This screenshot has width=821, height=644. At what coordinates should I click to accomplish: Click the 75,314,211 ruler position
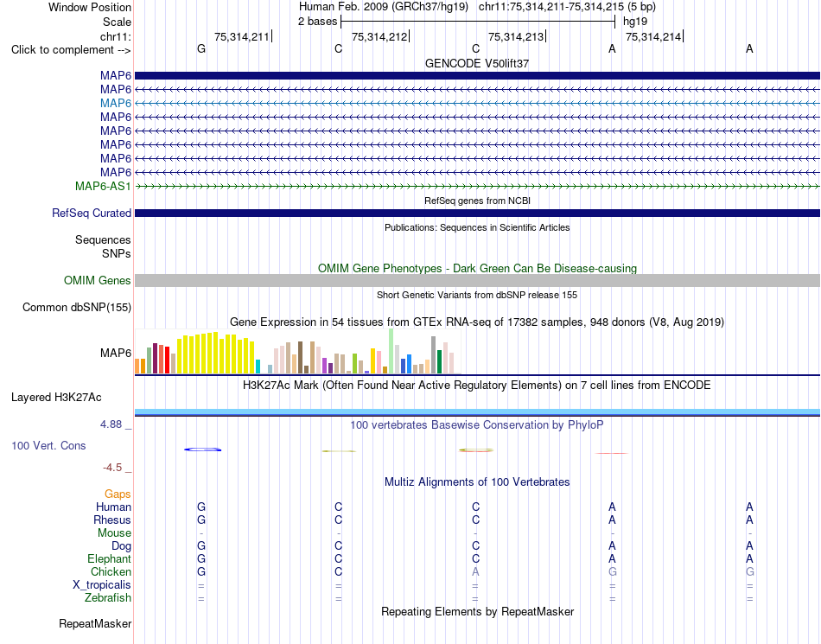pyautogui.click(x=242, y=36)
